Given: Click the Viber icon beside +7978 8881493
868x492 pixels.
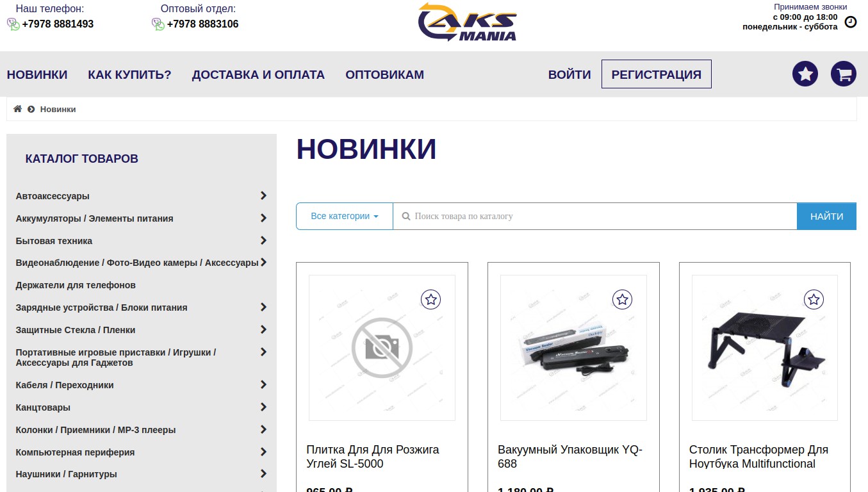Looking at the screenshot, I should [x=13, y=24].
